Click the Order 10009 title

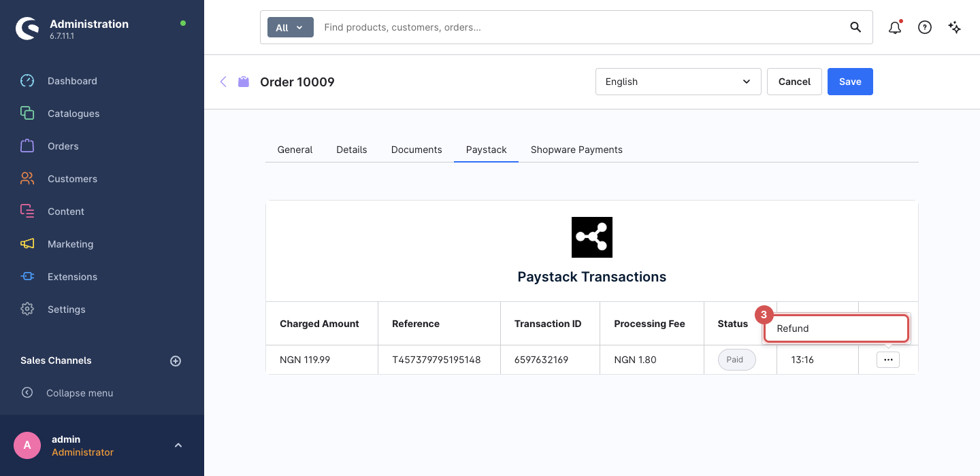pos(297,82)
